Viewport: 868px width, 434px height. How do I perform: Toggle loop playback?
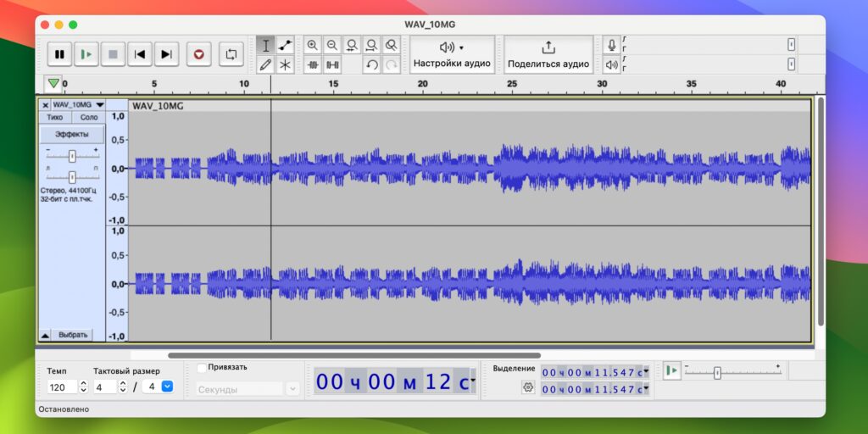(x=231, y=54)
